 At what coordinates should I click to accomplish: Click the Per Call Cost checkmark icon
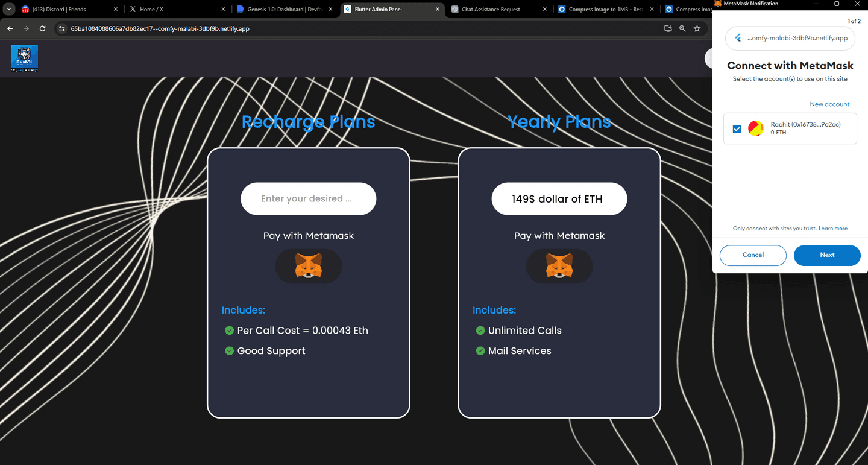point(229,331)
